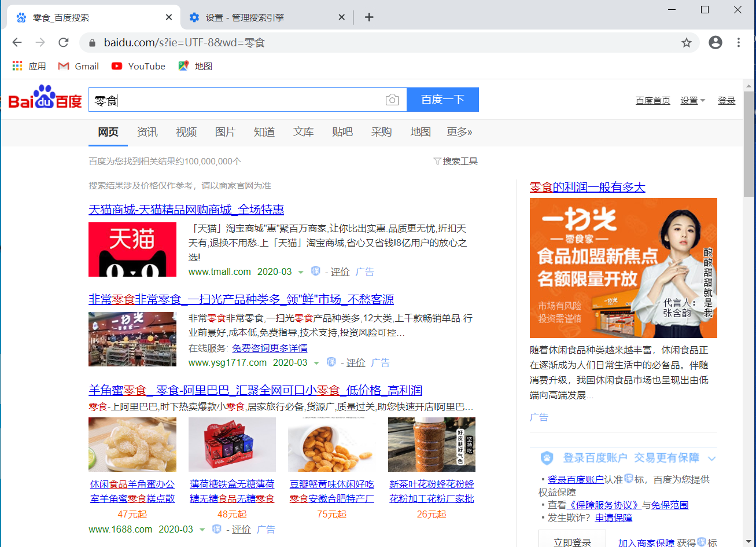
Task: Select the 网页 tab
Action: [x=108, y=132]
